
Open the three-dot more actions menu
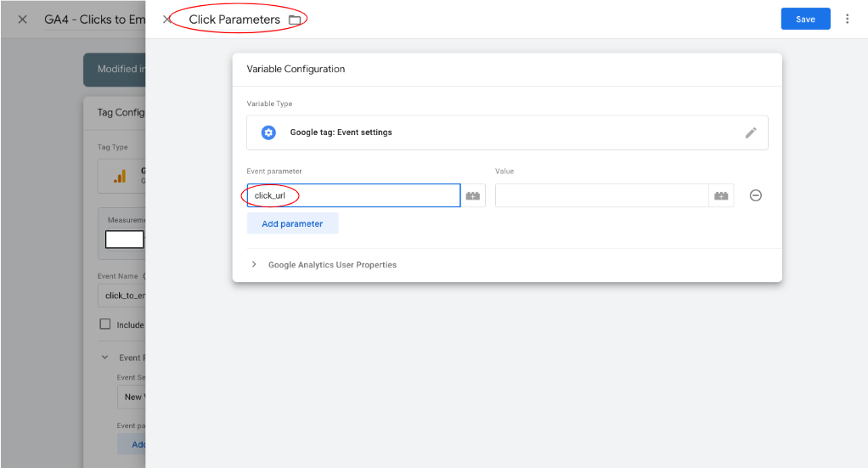tap(847, 19)
